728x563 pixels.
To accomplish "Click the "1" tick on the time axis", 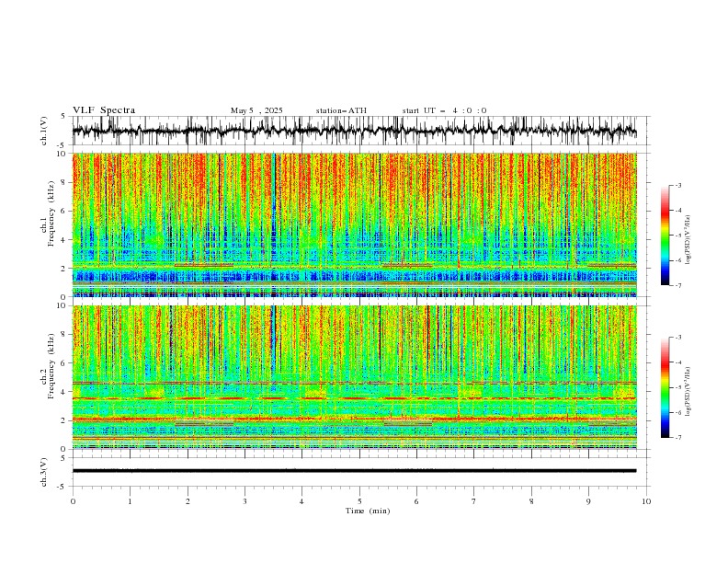I will coord(130,501).
